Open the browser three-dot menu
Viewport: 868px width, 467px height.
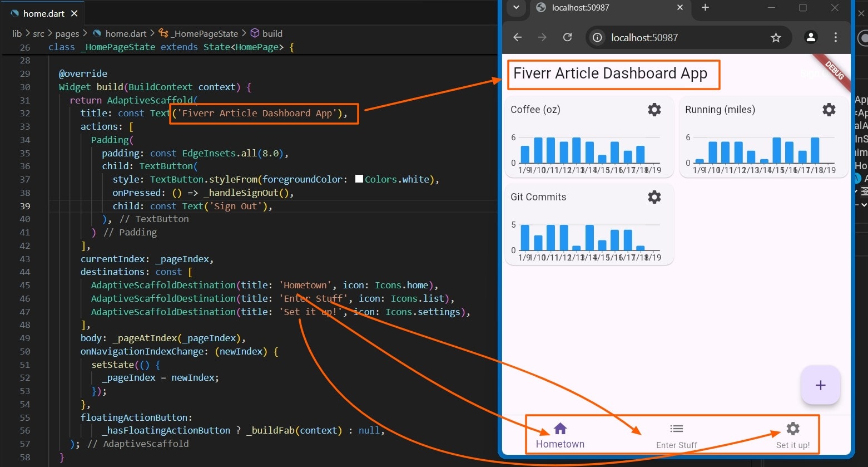pyautogui.click(x=835, y=37)
